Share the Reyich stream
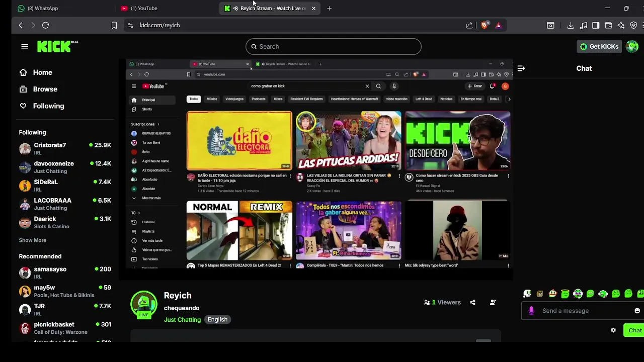644x362 pixels. (x=472, y=302)
